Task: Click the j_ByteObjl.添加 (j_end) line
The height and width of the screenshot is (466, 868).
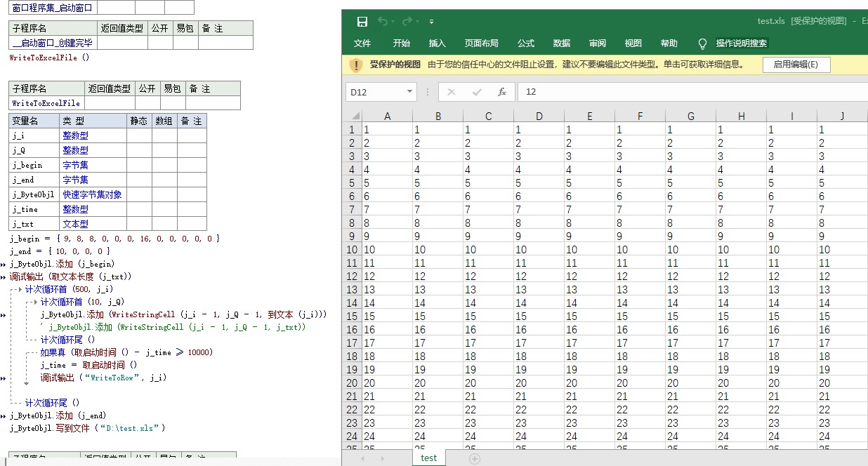Action: click(58, 415)
